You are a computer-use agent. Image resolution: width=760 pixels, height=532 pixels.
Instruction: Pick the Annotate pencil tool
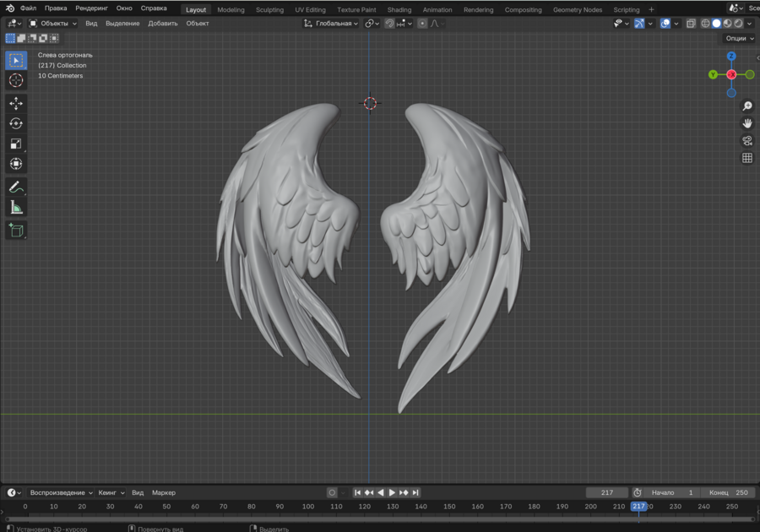[x=16, y=187]
